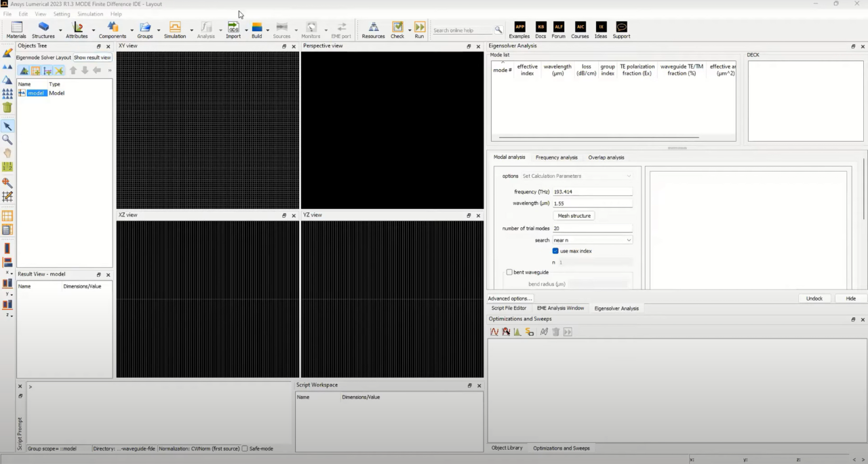Image resolution: width=868 pixels, height=464 pixels.
Task: Click the Search online help box
Action: click(464, 30)
